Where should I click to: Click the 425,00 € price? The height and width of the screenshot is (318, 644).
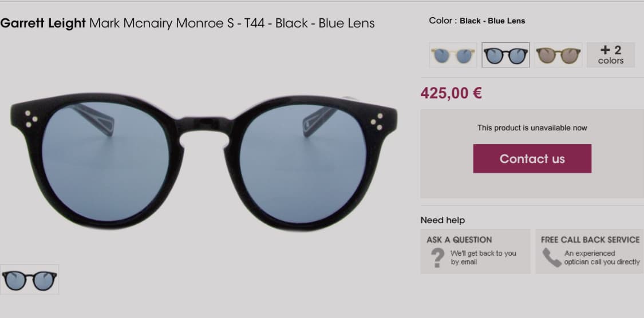(451, 93)
